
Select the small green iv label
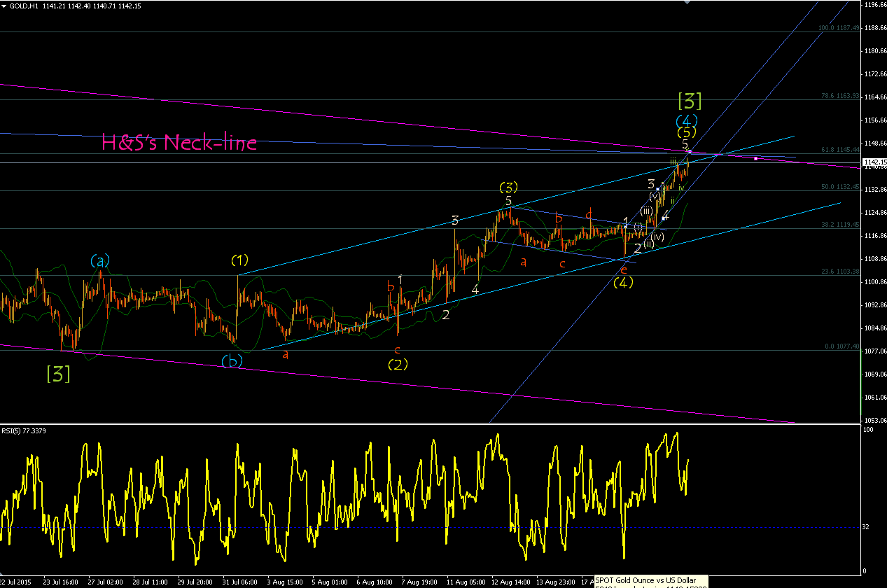(x=681, y=188)
